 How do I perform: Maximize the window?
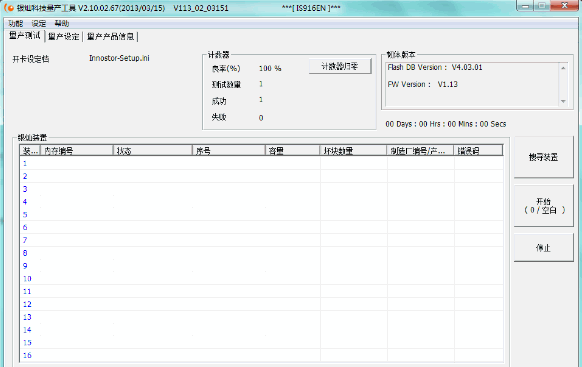542,6
